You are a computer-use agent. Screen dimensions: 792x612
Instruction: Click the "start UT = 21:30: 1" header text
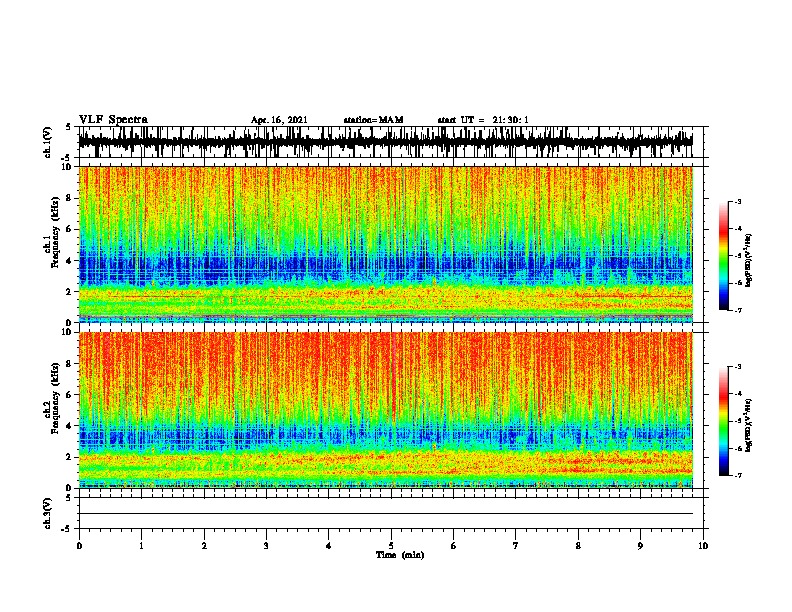[483, 120]
